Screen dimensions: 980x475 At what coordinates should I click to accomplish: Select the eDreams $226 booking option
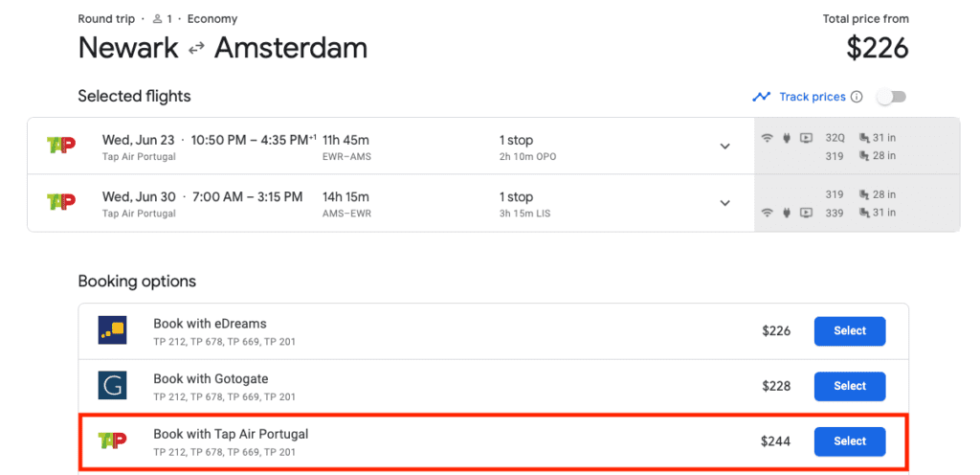pos(849,331)
